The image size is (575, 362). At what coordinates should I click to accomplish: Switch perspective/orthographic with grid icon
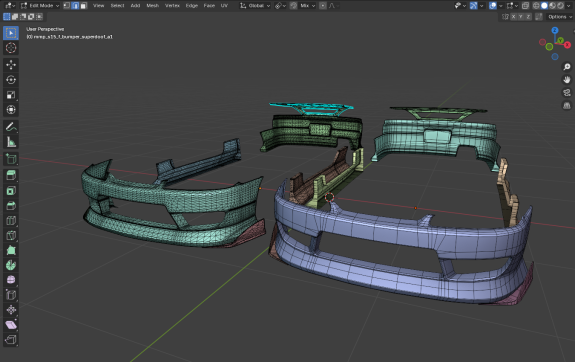[x=567, y=105]
